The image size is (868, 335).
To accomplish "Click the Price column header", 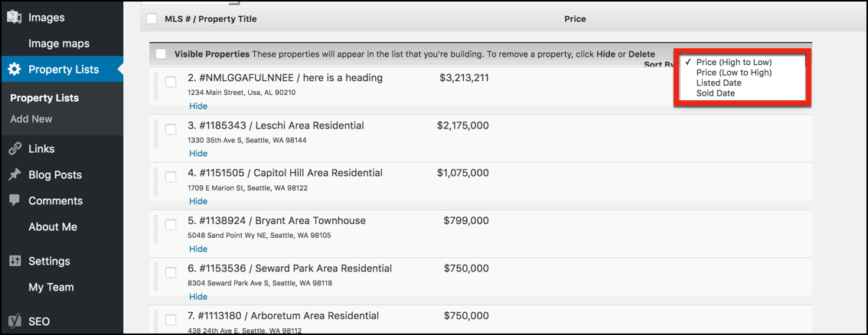I will coord(575,19).
